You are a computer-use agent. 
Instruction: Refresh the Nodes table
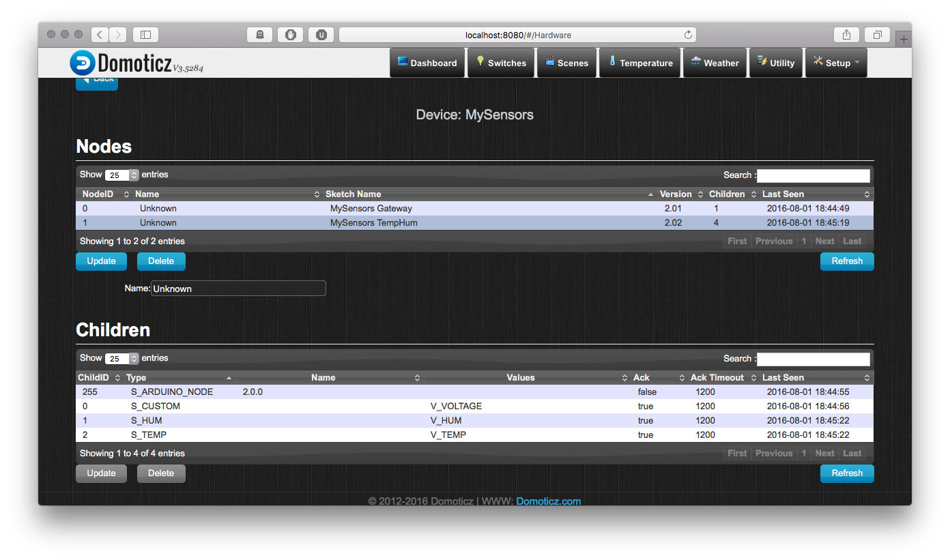coord(847,261)
